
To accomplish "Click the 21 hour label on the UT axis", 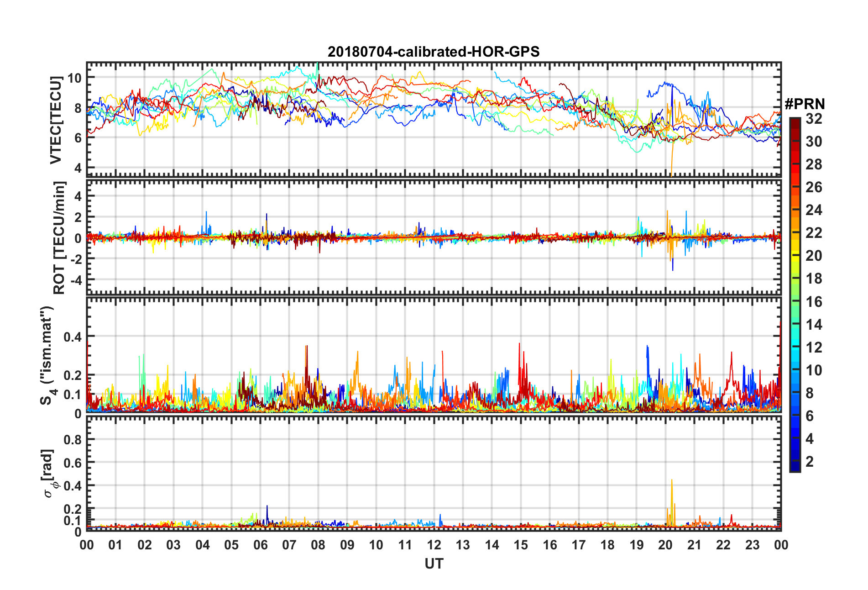I will point(695,545).
